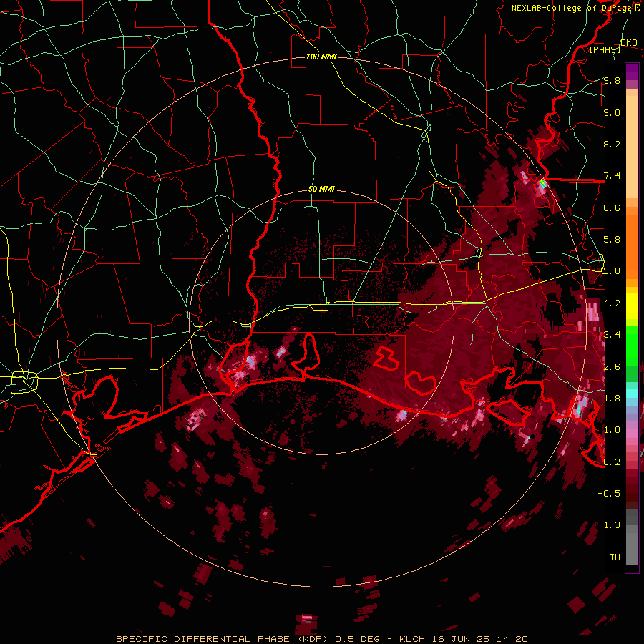
Task: Click the gray segment at the color bar bottom
Action: [x=632, y=537]
